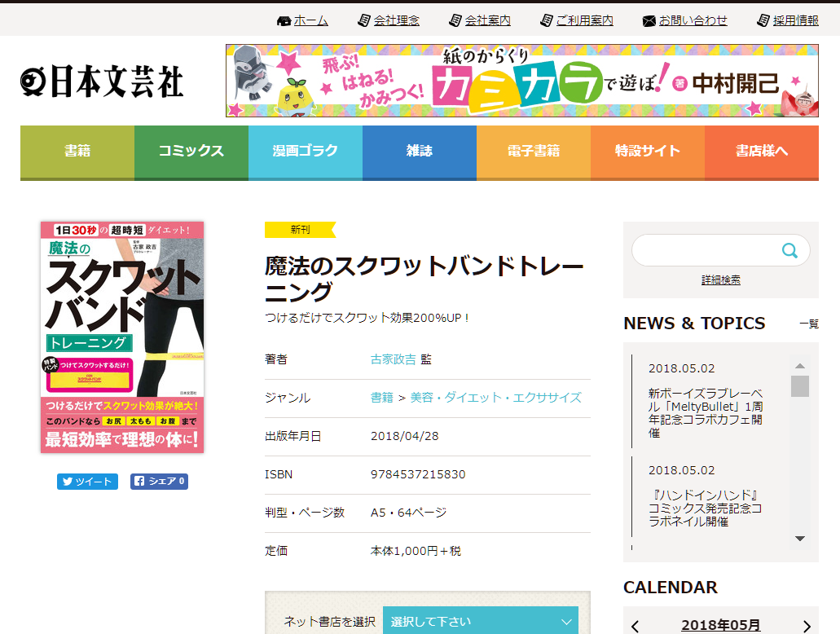The image size is (840, 634).
Task: Click the news list scroll-up arrow
Action: coord(800,366)
